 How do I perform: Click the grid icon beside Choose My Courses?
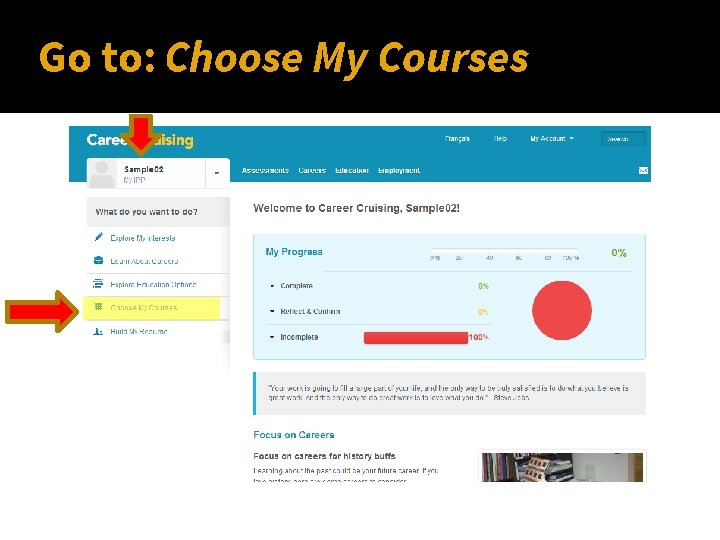[98, 306]
